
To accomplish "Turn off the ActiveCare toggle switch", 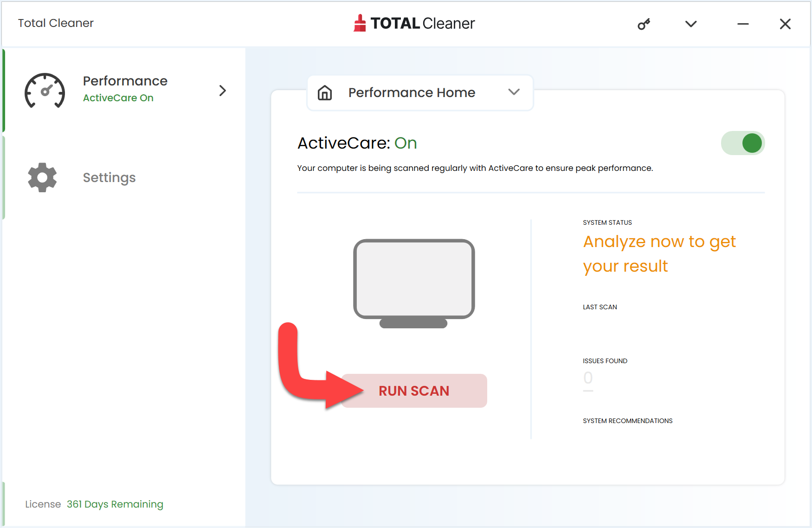I will point(742,143).
